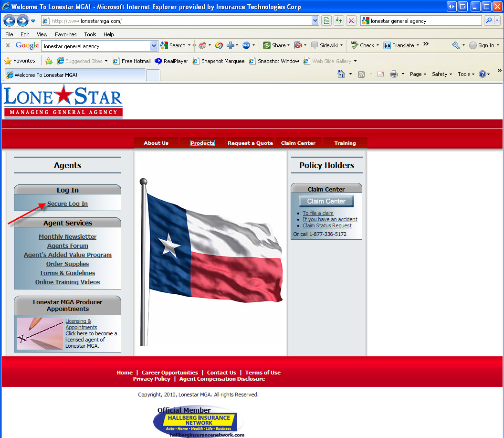The image size is (504, 438).
Task: Click the Compatibility View icon
Action: point(326,21)
